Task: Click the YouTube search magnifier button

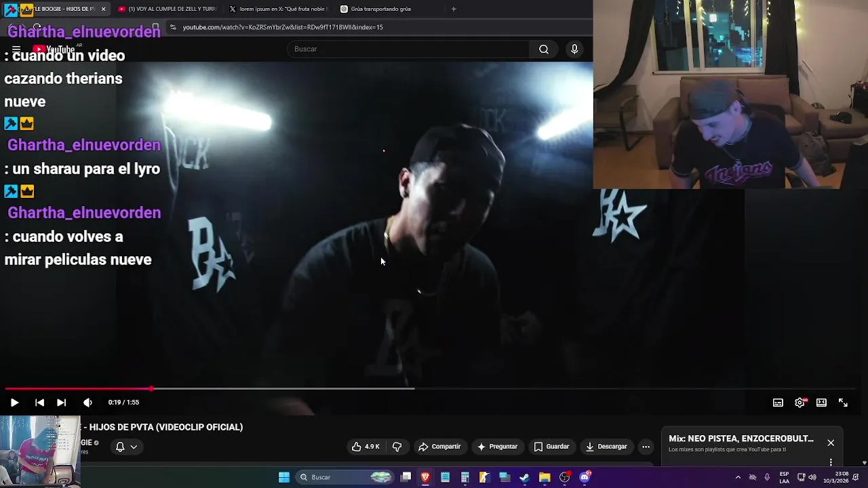Action: (x=544, y=49)
